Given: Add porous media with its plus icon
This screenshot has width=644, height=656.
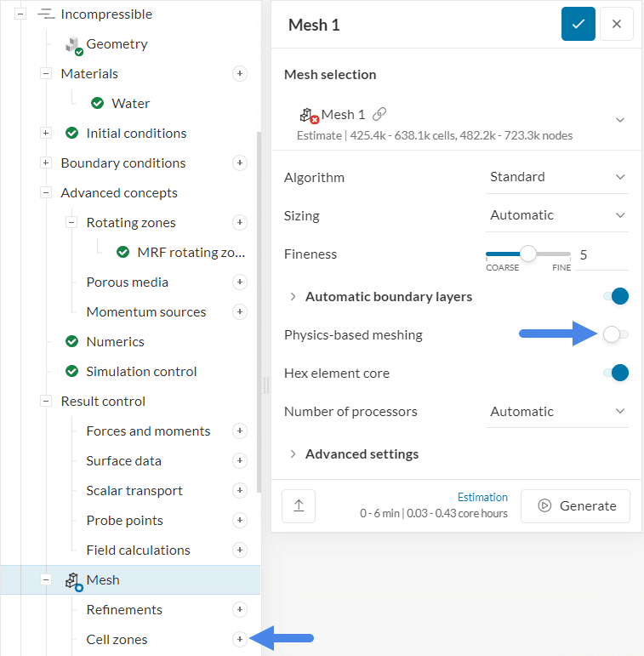Looking at the screenshot, I should [x=240, y=282].
